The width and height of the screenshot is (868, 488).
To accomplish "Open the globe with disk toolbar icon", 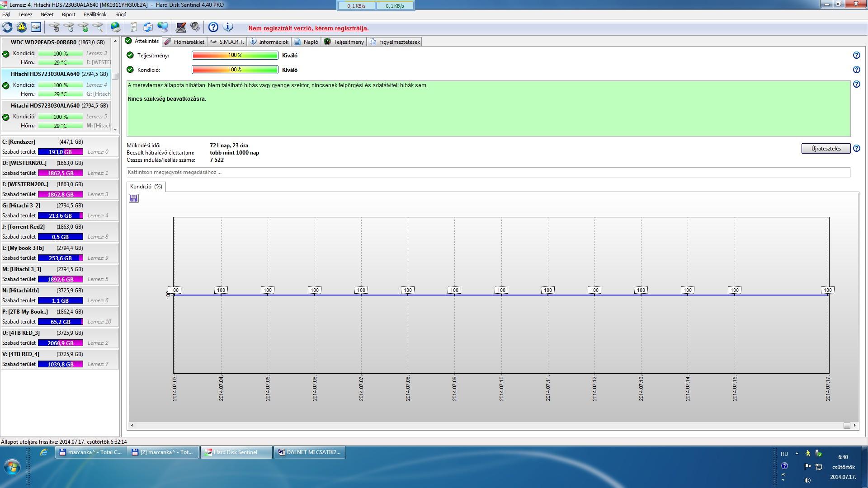I will [x=116, y=27].
